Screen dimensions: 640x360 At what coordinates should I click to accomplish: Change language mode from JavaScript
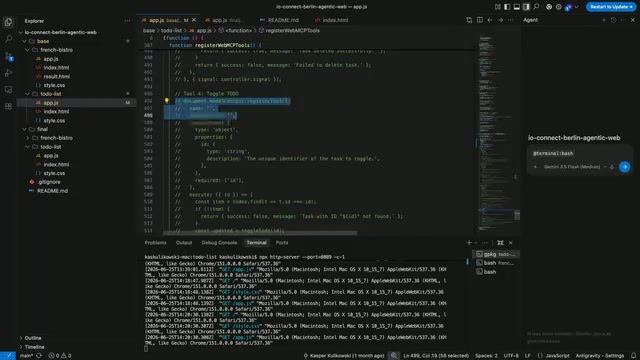pyautogui.click(x=557, y=356)
